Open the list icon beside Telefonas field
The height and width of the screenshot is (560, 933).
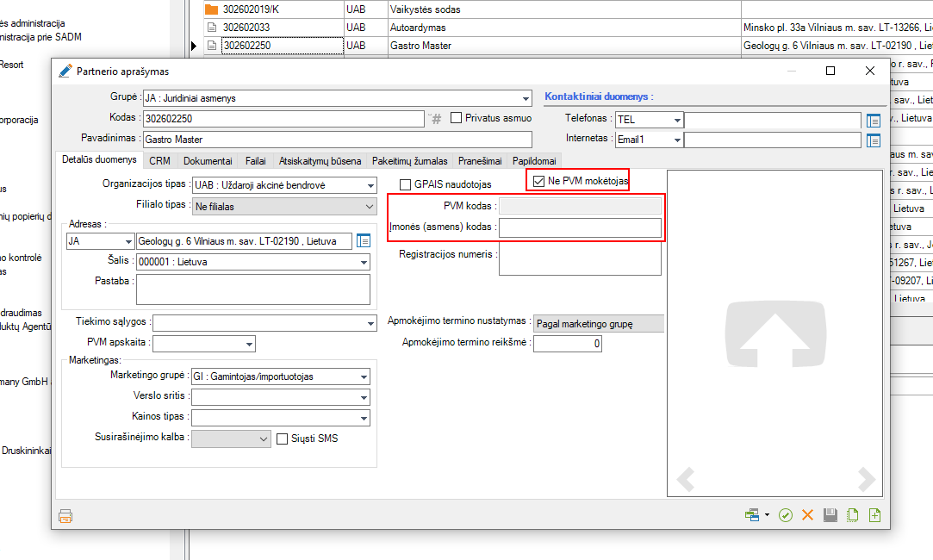(874, 121)
